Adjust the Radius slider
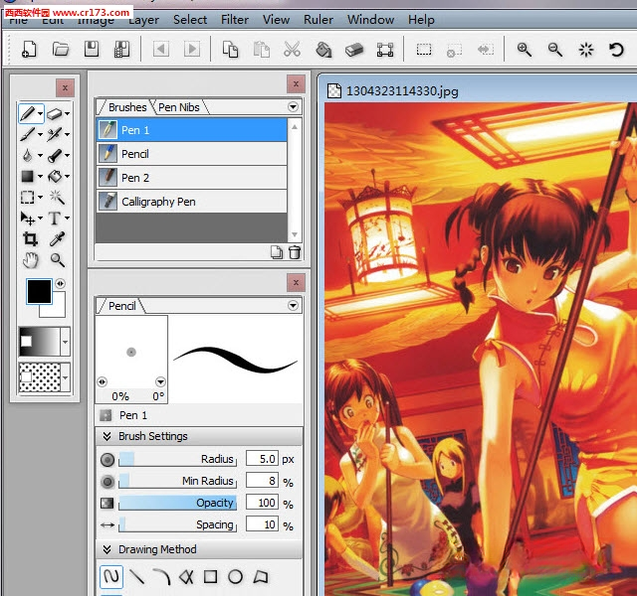The image size is (637, 596). 178,459
